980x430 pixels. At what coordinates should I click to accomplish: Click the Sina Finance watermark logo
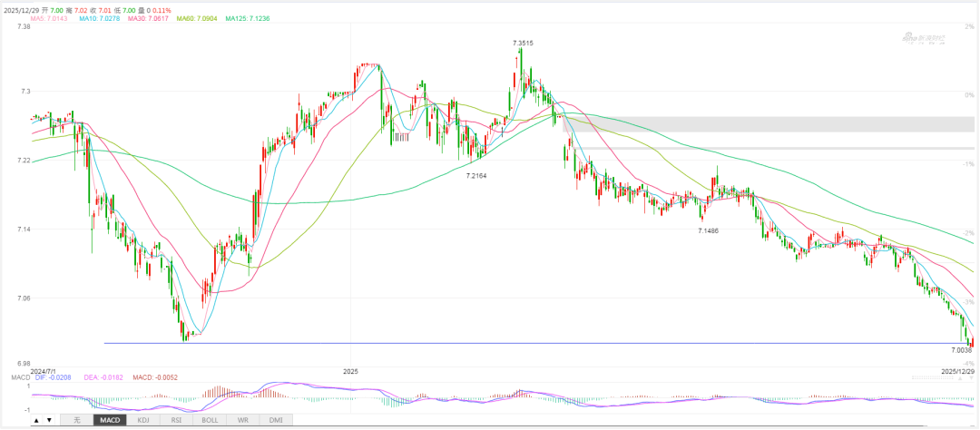point(923,38)
